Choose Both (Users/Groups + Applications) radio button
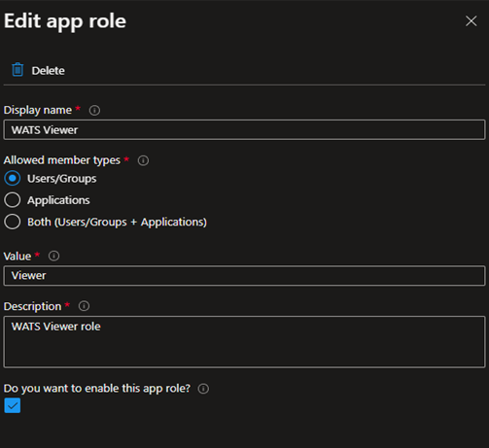 (x=13, y=222)
